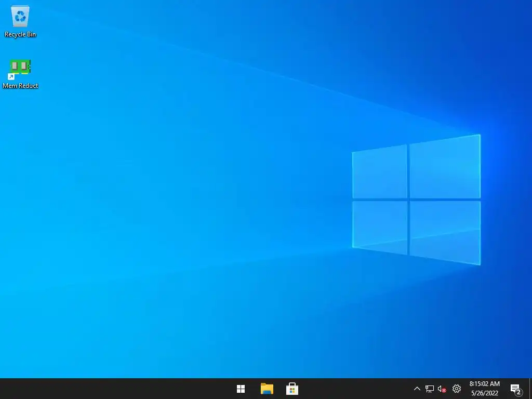
Task: Open the Action Center notifications icon
Action: tap(516, 389)
